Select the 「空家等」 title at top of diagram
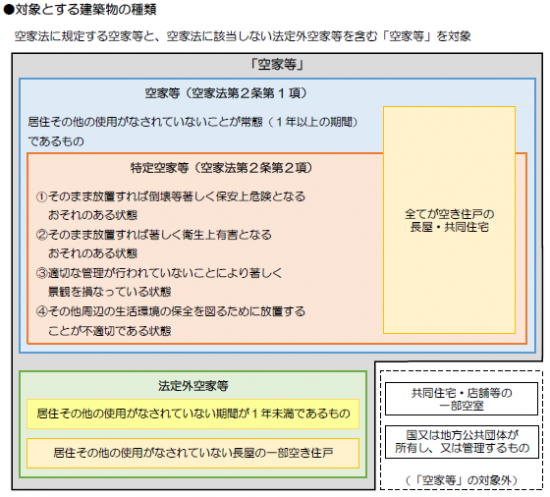The width and height of the screenshot is (550, 497). [277, 65]
